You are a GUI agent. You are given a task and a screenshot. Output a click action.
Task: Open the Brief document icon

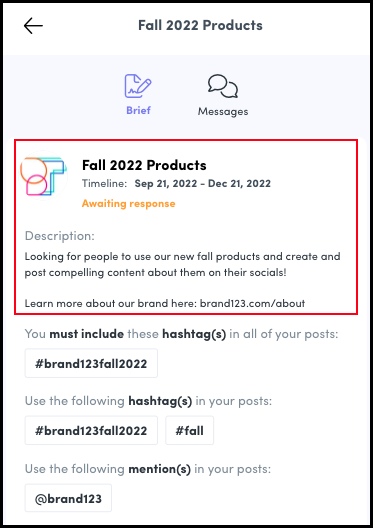[x=138, y=86]
